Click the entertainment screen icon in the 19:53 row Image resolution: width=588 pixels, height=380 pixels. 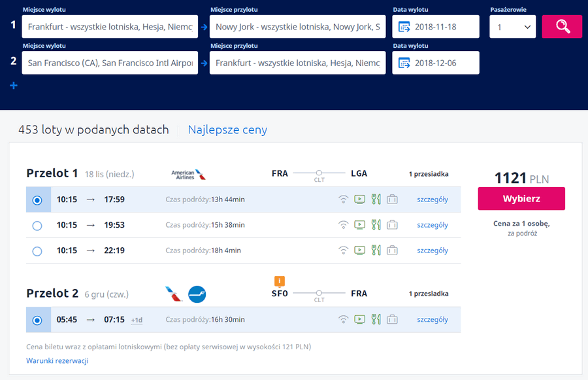[x=359, y=225]
